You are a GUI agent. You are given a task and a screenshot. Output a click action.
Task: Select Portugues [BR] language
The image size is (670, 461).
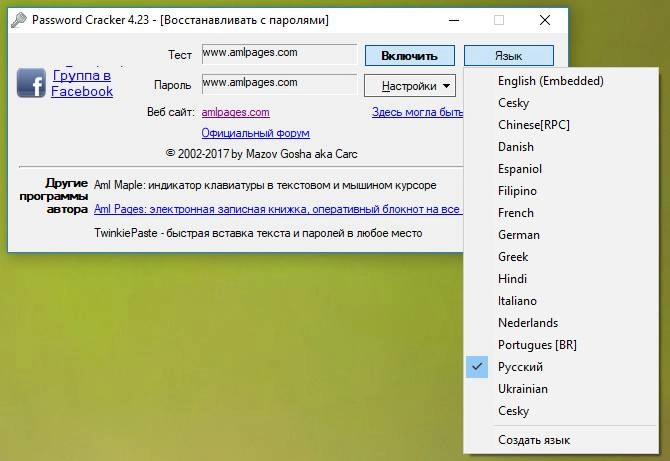pos(561,345)
